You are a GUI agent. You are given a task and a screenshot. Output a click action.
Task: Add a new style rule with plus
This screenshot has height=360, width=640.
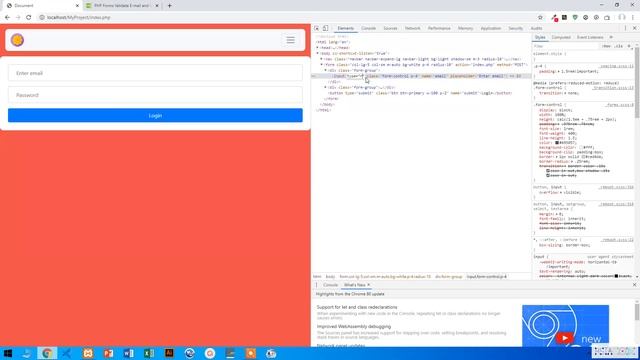click(629, 47)
